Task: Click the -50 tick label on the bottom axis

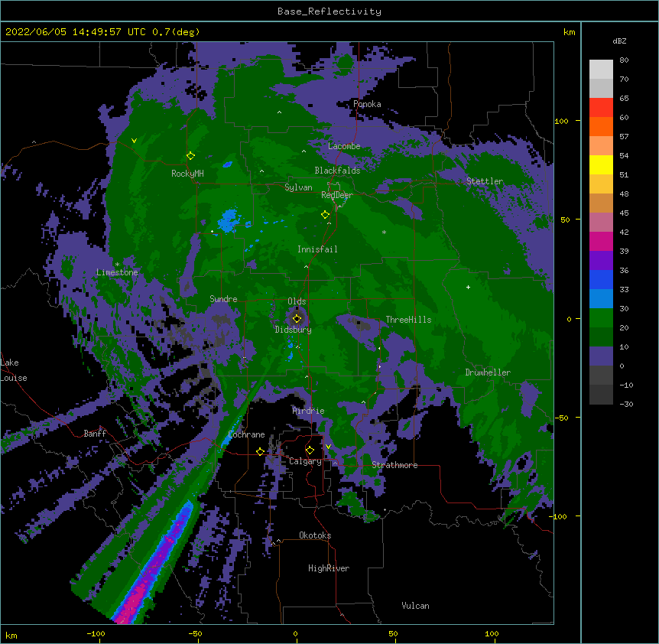Action: coord(195,633)
